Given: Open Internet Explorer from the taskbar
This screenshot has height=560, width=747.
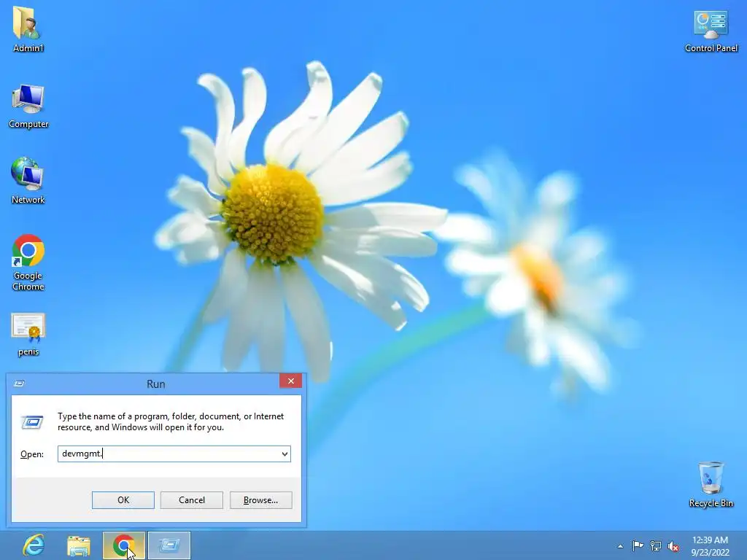Looking at the screenshot, I should pos(34,545).
